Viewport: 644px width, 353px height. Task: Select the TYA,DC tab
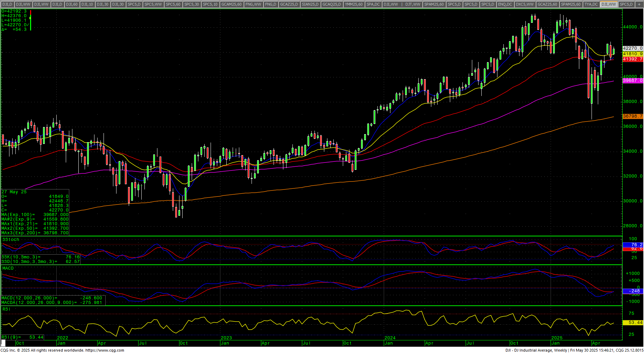[591, 4]
